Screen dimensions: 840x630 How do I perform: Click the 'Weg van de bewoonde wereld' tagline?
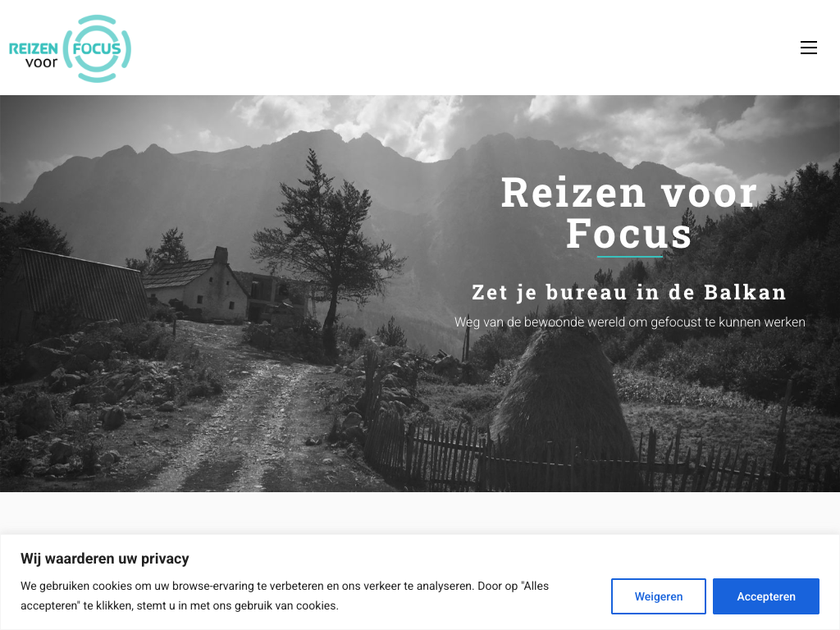[x=629, y=322]
